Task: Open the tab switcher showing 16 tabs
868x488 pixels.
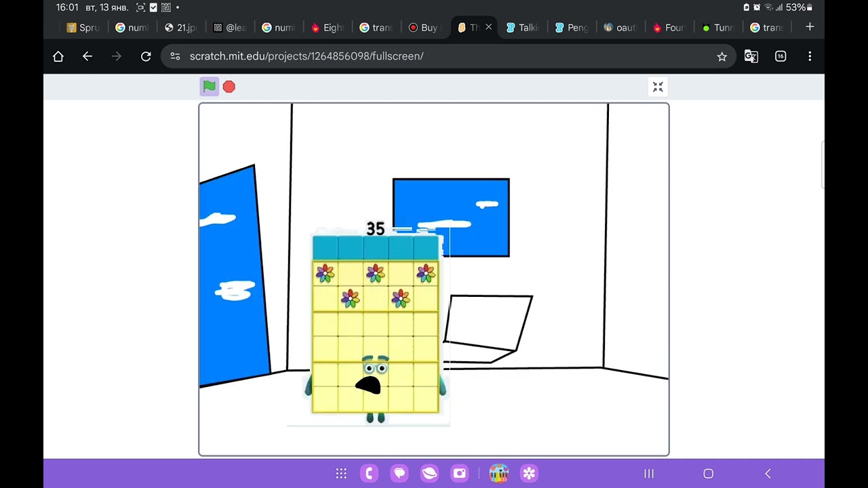Action: coord(781,56)
